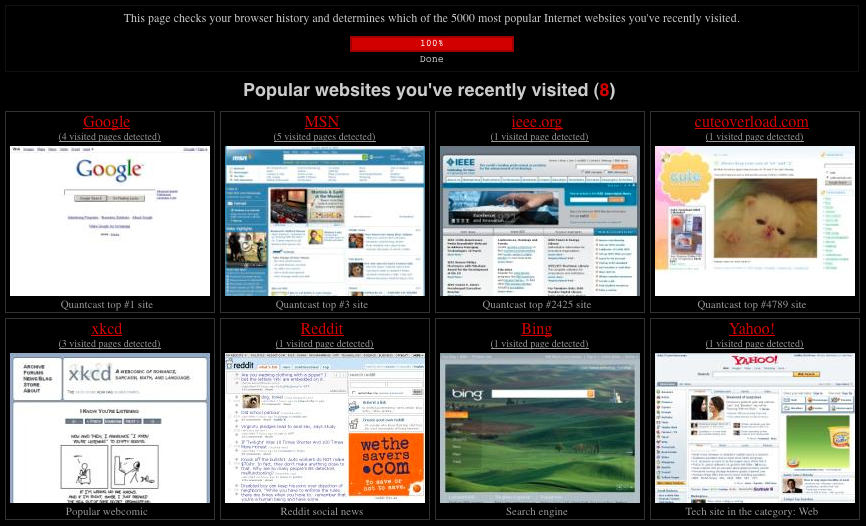866x526 pixels.
Task: Click the red 100% progress bar
Action: [432, 44]
